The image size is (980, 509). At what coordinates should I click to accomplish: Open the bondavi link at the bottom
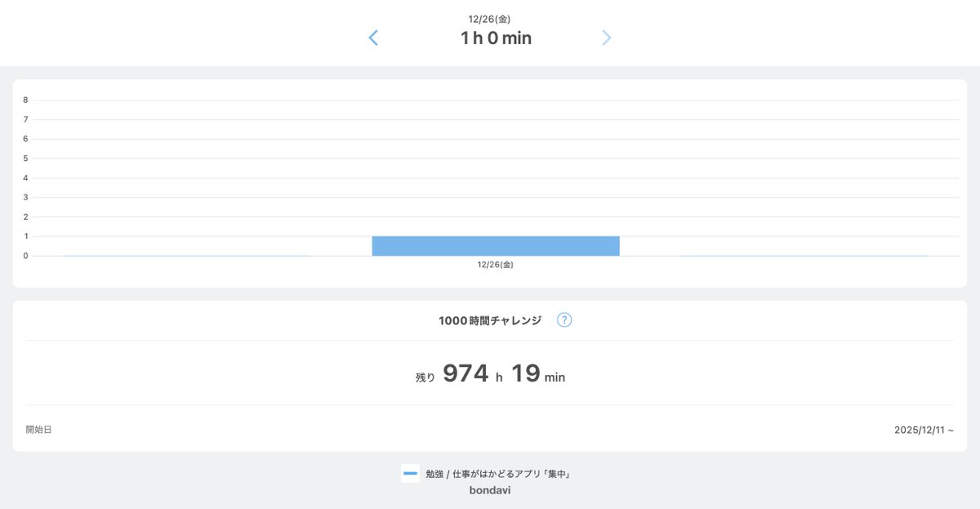[489, 490]
